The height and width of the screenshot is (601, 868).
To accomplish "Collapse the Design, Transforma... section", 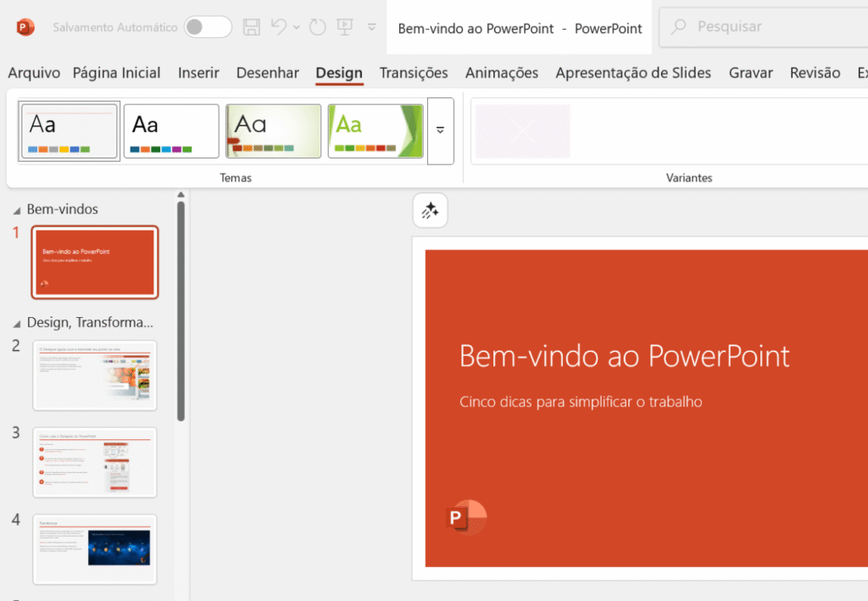I will coord(17,324).
